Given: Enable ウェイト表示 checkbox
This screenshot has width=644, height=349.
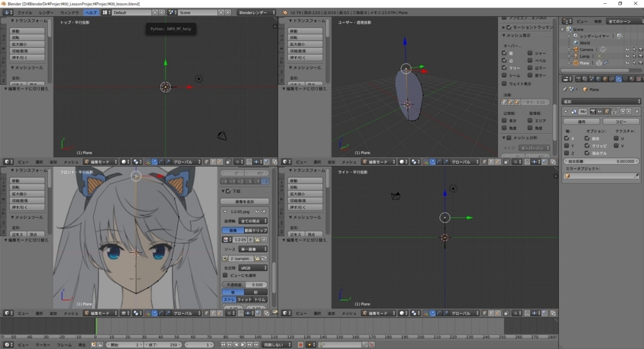Looking at the screenshot, I should pyautogui.click(x=504, y=84).
